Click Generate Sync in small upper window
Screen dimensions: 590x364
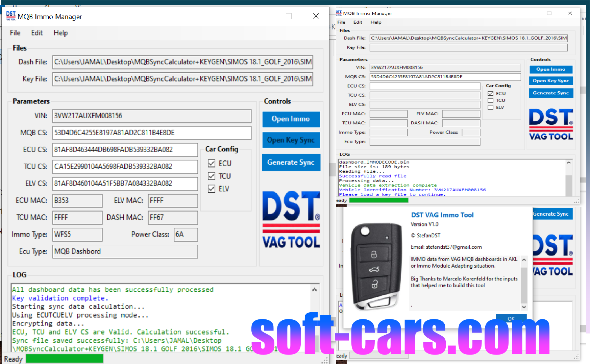click(551, 93)
